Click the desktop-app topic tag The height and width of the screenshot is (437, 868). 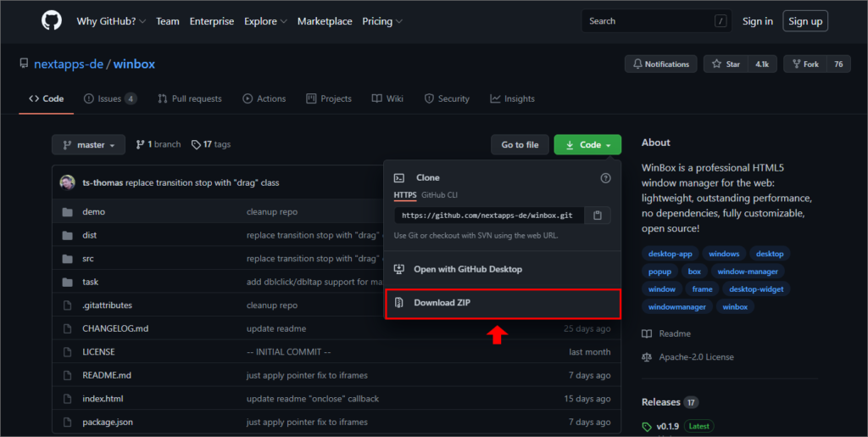(x=670, y=254)
